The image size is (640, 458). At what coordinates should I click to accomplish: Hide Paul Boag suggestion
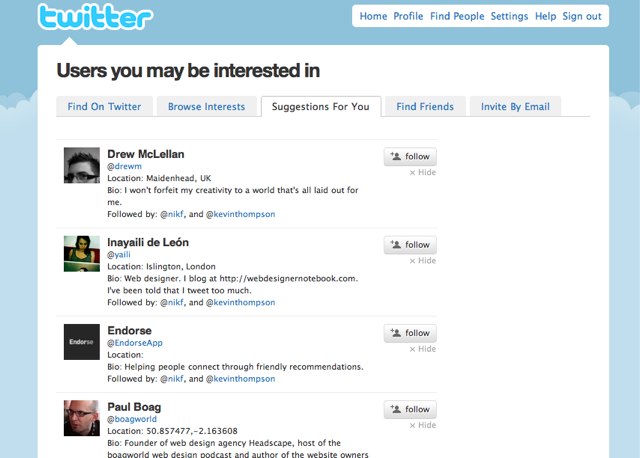[423, 425]
